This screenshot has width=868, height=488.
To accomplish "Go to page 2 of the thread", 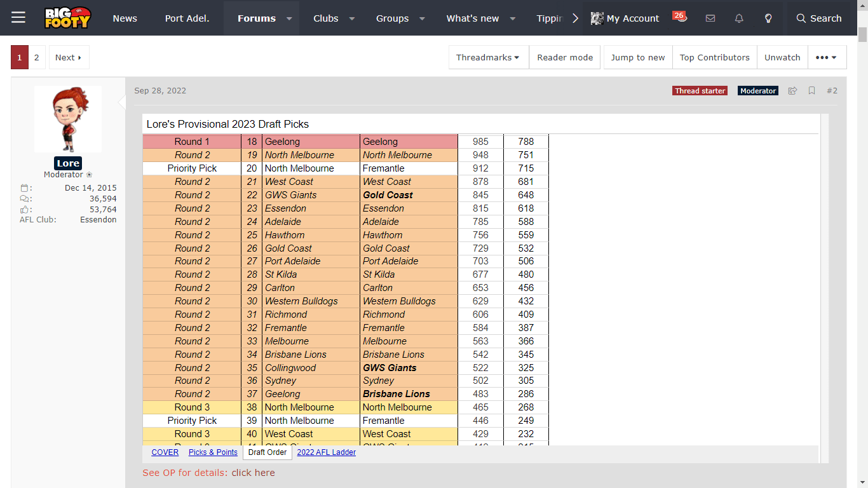I will [x=37, y=57].
